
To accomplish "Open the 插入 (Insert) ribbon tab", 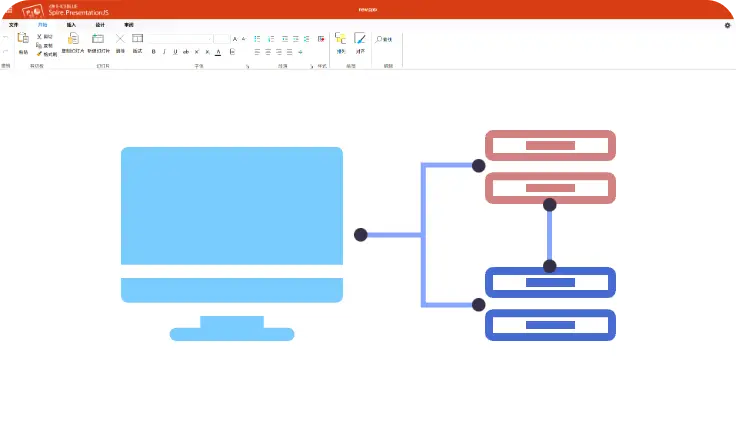I will click(71, 25).
